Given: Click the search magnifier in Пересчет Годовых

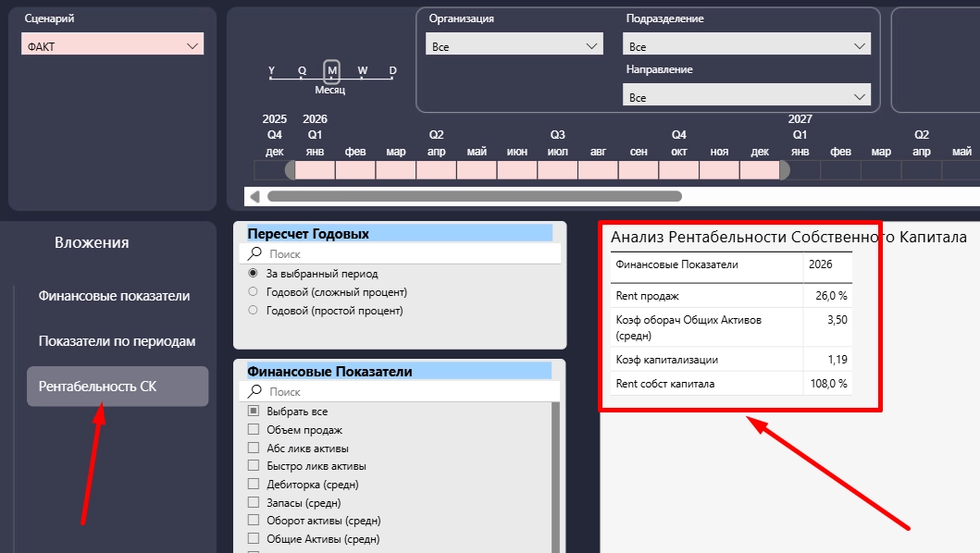Looking at the screenshot, I should point(254,253).
